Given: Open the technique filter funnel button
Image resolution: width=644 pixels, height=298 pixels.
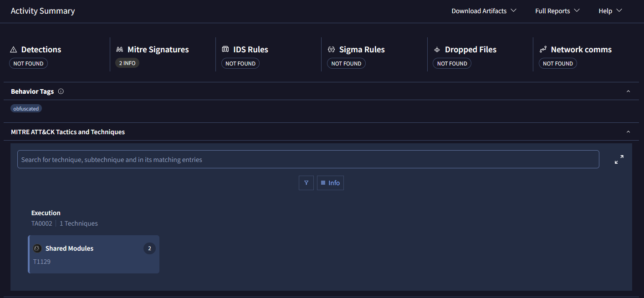Looking at the screenshot, I should point(306,183).
